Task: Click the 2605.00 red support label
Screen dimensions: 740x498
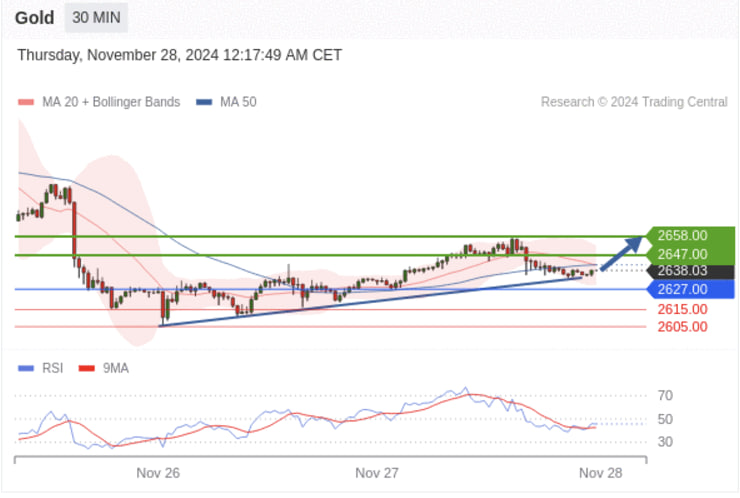Action: 682,327
